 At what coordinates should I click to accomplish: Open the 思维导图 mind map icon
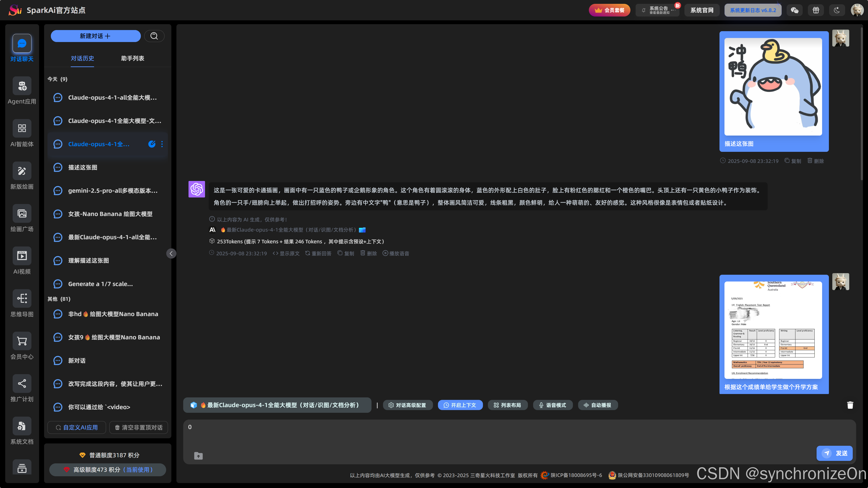[22, 298]
